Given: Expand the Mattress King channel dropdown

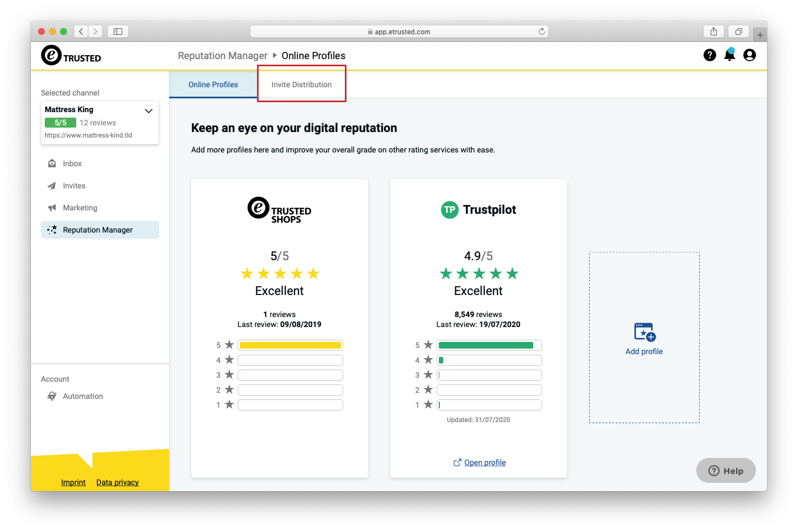Looking at the screenshot, I should [x=148, y=110].
